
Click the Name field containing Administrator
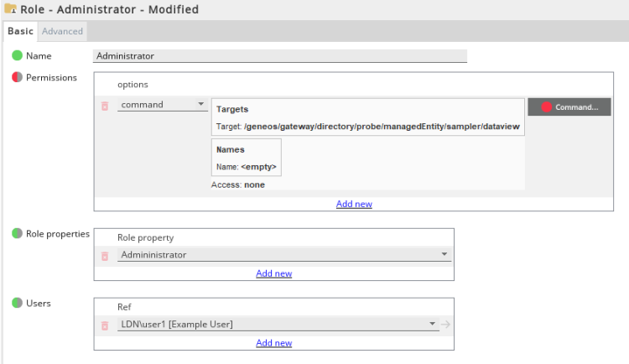pyautogui.click(x=279, y=56)
